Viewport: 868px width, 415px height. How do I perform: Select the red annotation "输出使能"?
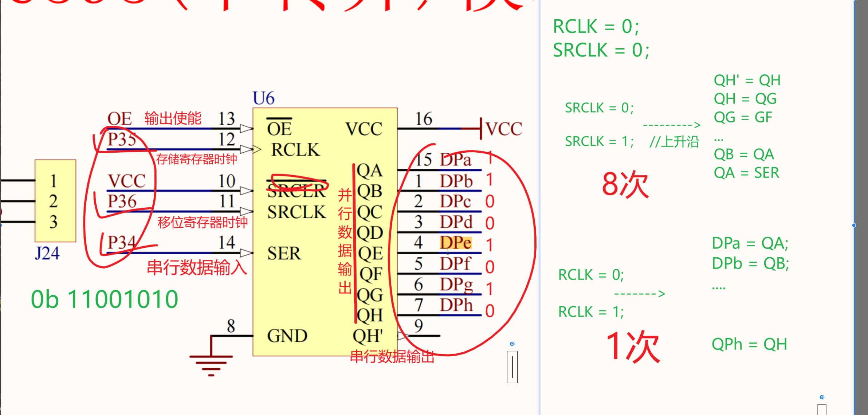click(173, 118)
